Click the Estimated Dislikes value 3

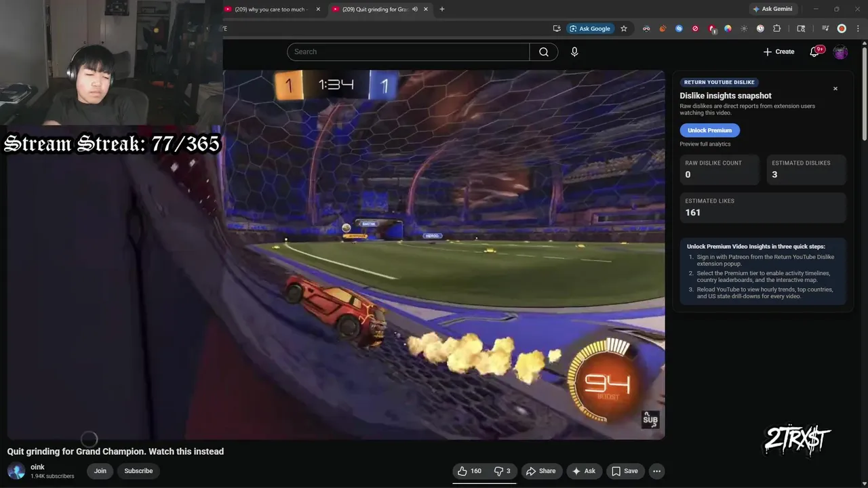coord(774,175)
